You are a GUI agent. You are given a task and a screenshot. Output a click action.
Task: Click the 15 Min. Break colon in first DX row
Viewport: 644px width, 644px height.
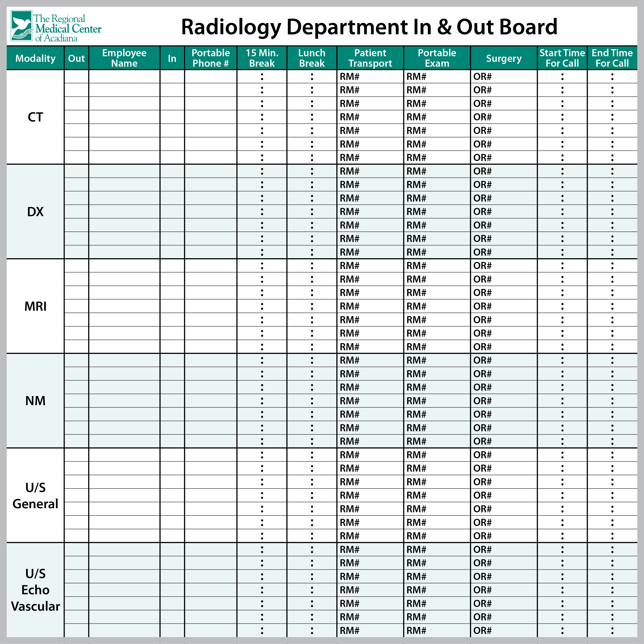coord(262,171)
